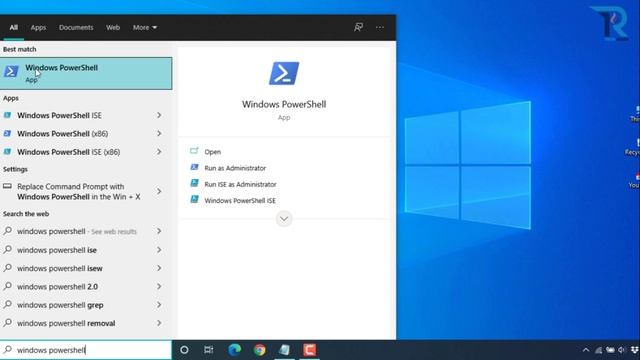This screenshot has height=360, width=640.
Task: Select Windows PowerShell ISE app result
Action: coord(59,116)
